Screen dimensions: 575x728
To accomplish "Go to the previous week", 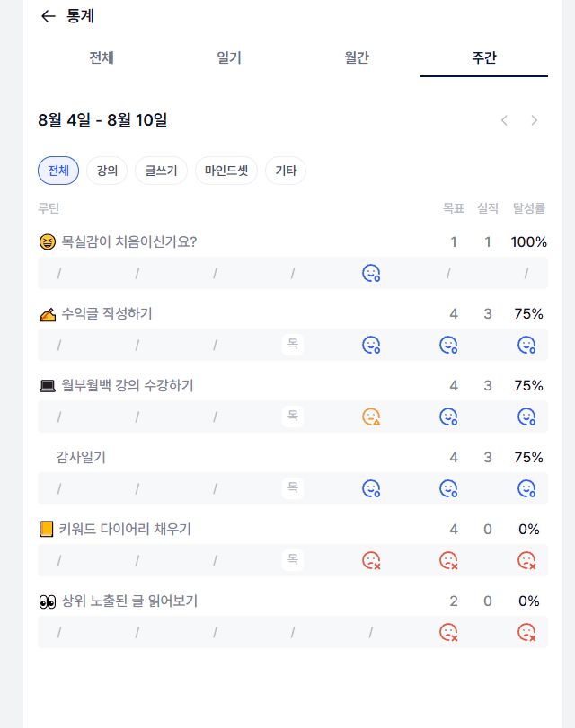I will (x=505, y=120).
